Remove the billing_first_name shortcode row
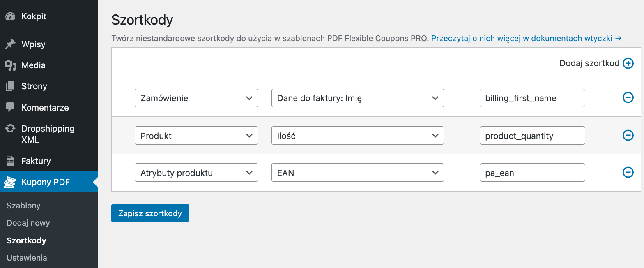The image size is (644, 268). [x=628, y=97]
